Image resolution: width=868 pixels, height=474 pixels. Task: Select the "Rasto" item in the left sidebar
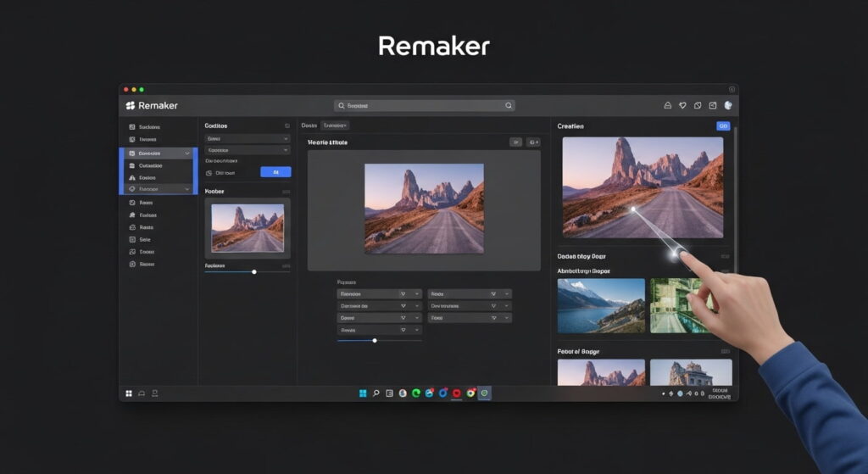click(146, 227)
